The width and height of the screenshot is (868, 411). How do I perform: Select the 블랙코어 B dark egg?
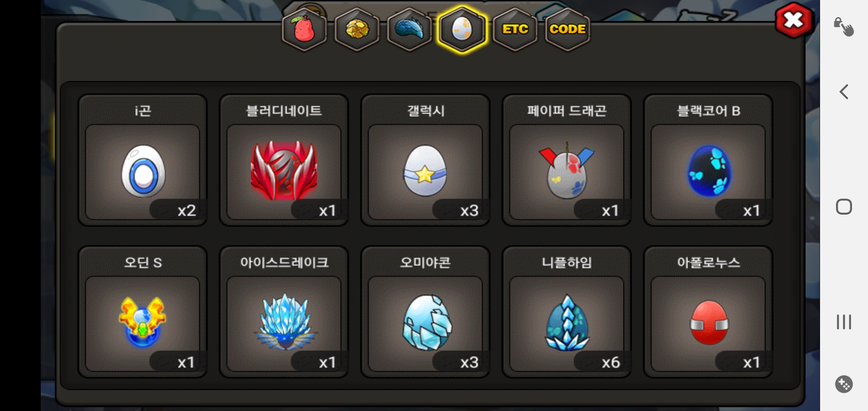click(708, 160)
